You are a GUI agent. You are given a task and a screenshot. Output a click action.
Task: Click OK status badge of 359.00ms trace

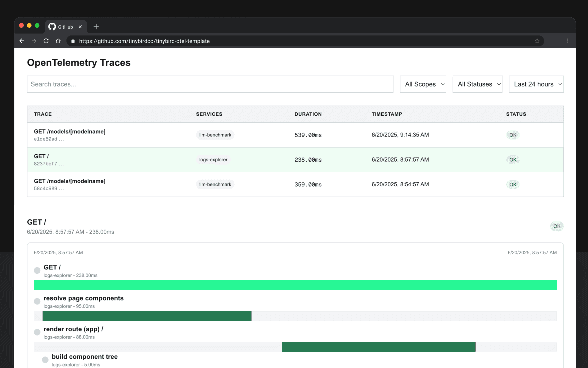point(513,185)
